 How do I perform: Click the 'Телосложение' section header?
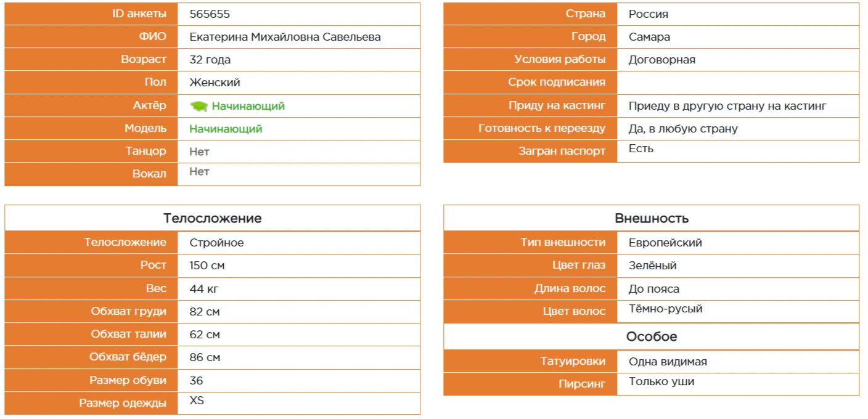pos(212,218)
